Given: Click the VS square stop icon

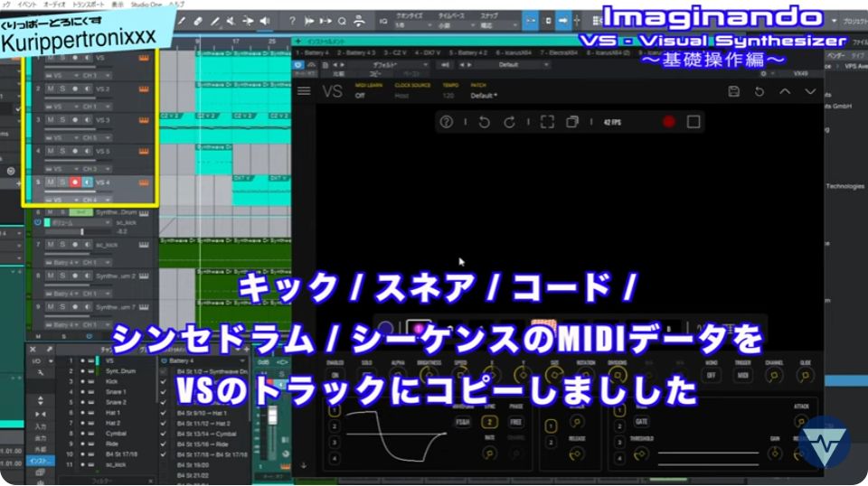Looking at the screenshot, I should 693,122.
